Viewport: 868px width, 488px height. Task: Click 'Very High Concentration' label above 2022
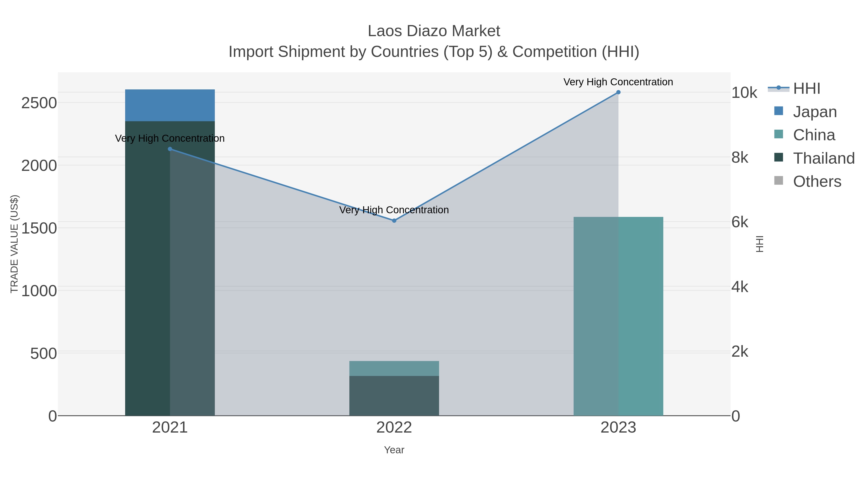coord(394,210)
